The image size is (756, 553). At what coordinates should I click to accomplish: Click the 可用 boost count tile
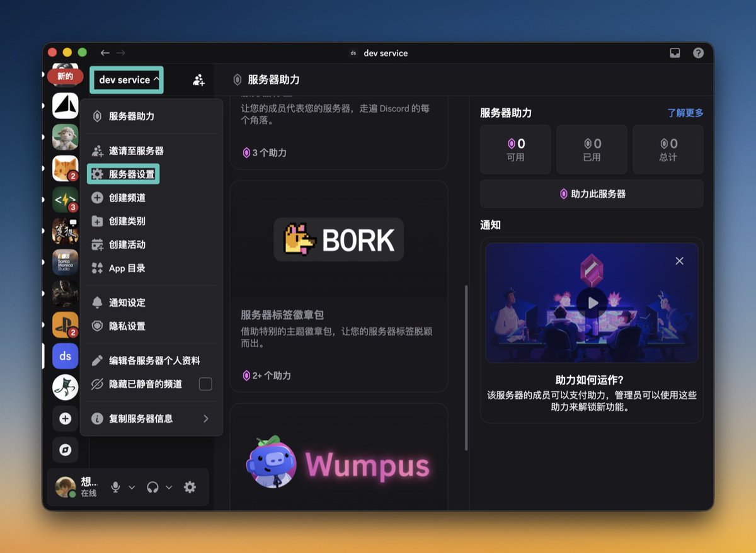[515, 149]
